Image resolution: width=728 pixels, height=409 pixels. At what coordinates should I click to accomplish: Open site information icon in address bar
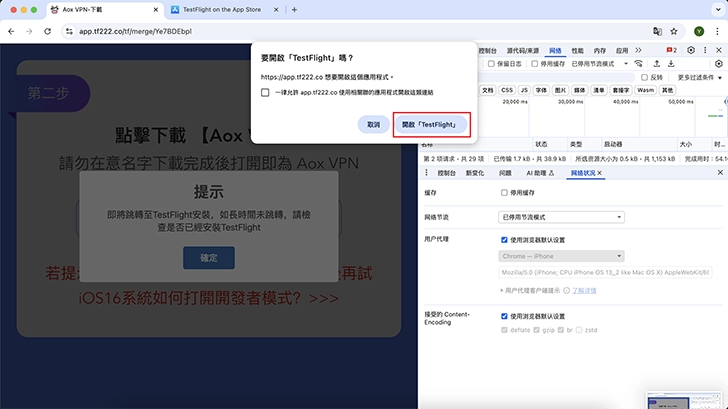click(69, 32)
